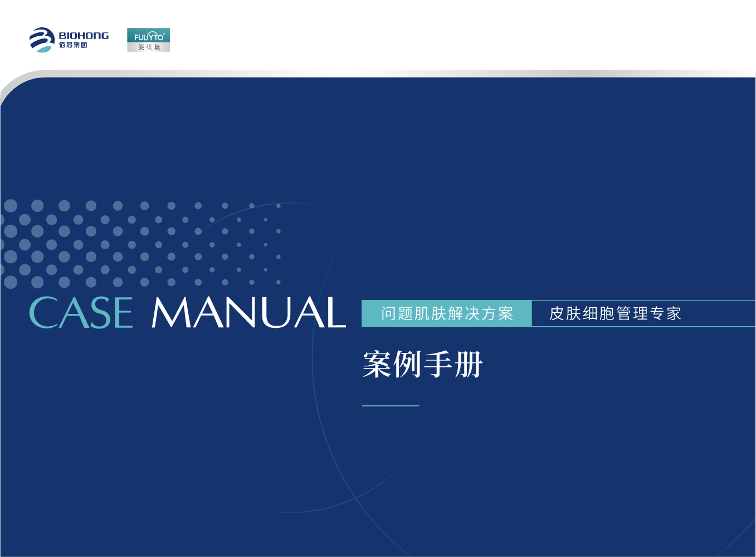
Task: Click the '皮肤细胞管理专家' text
Action: pos(616,313)
